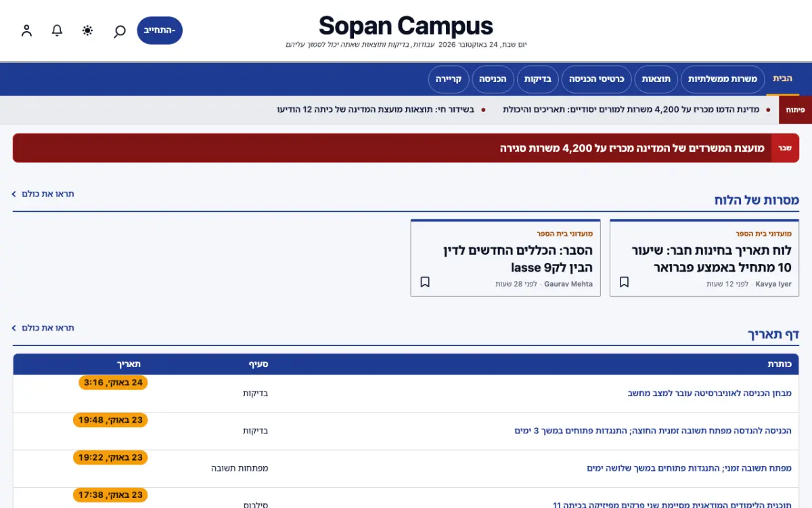This screenshot has width=812, height=508.
Task: Select the הבית navigation tab
Action: tap(783, 79)
